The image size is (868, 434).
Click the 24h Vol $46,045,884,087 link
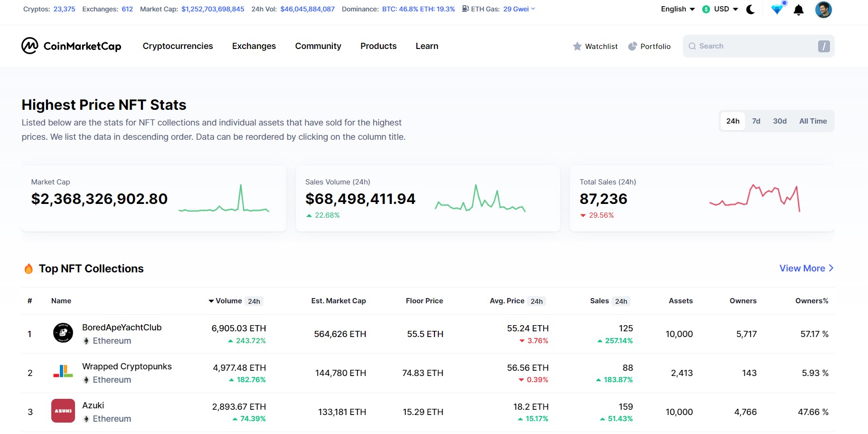pyautogui.click(x=307, y=9)
